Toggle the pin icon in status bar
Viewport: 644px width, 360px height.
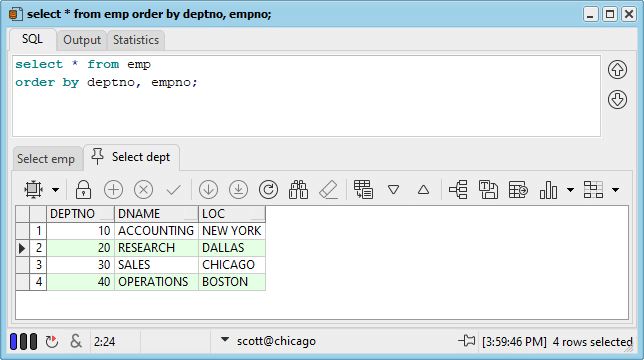(x=467, y=340)
